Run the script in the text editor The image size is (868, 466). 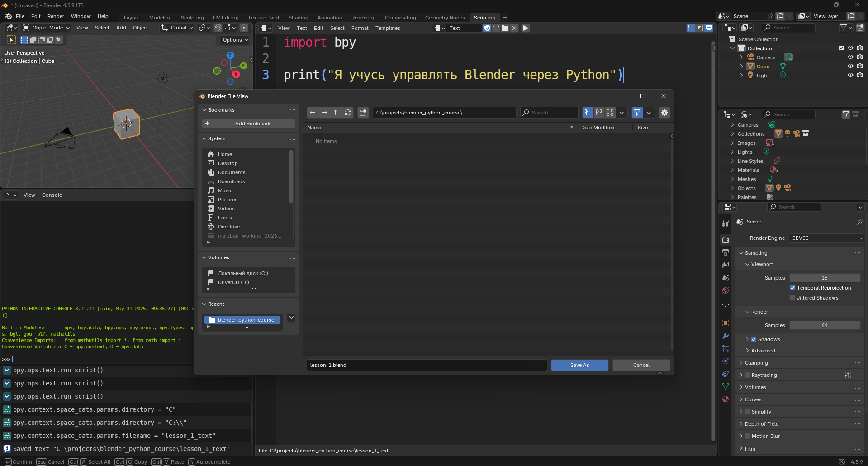point(526,28)
